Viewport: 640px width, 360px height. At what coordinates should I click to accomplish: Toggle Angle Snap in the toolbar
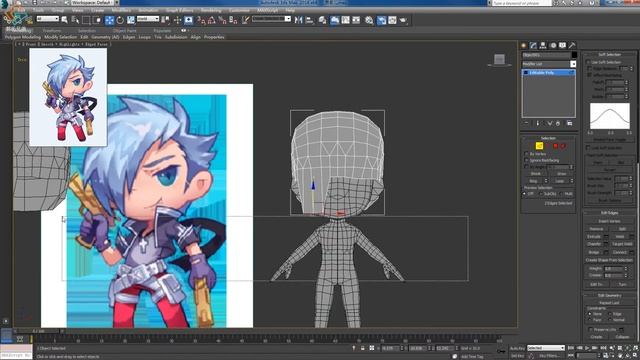pos(211,20)
